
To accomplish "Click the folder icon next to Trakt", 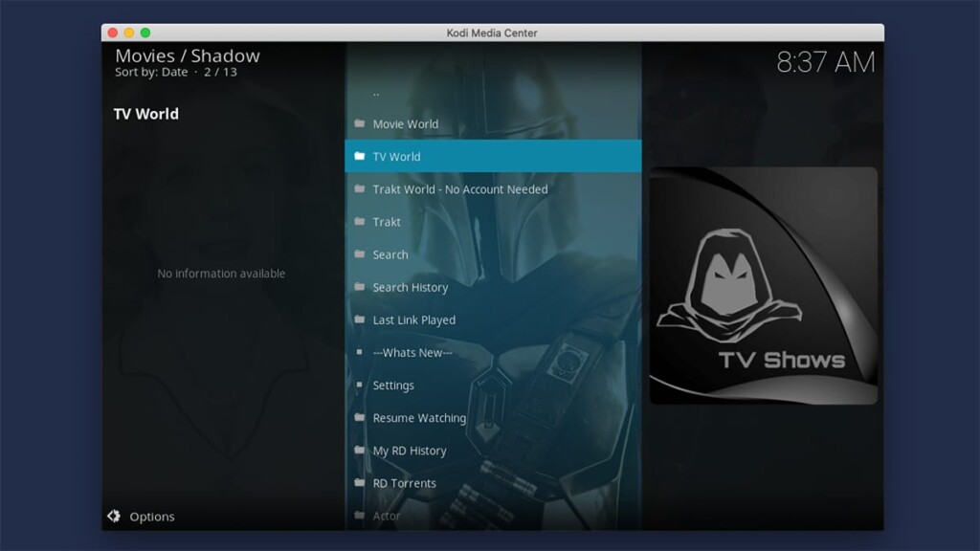I will pos(360,221).
